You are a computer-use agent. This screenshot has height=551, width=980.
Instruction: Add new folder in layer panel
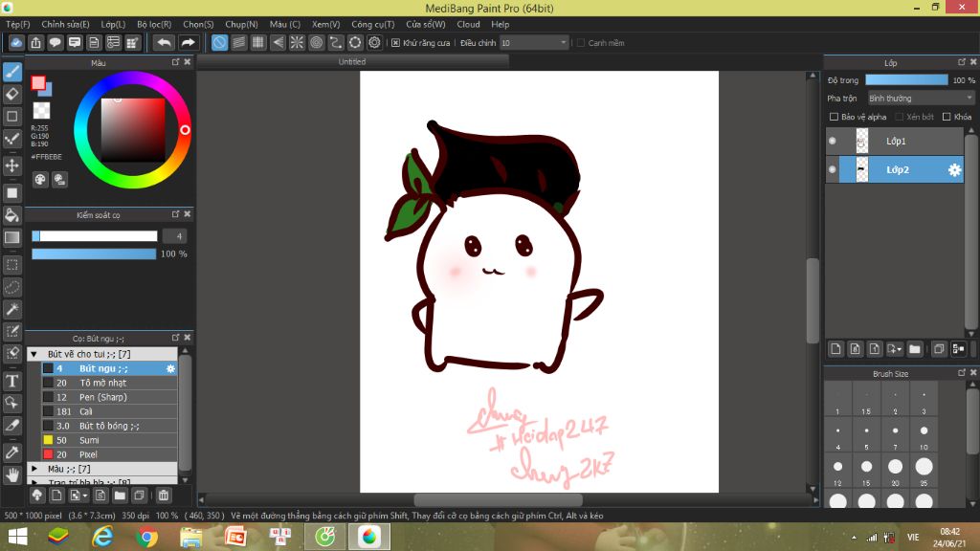point(915,349)
